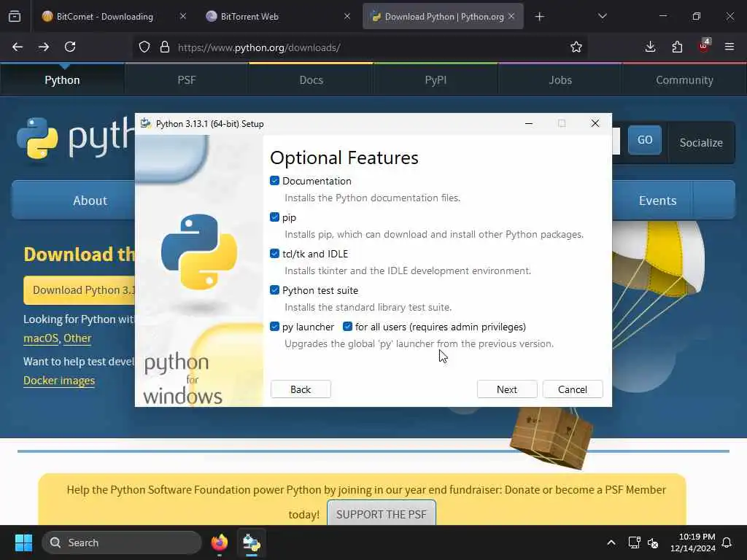Open the Firefox hamburger menu
Image resolution: width=747 pixels, height=560 pixels.
[x=729, y=47]
